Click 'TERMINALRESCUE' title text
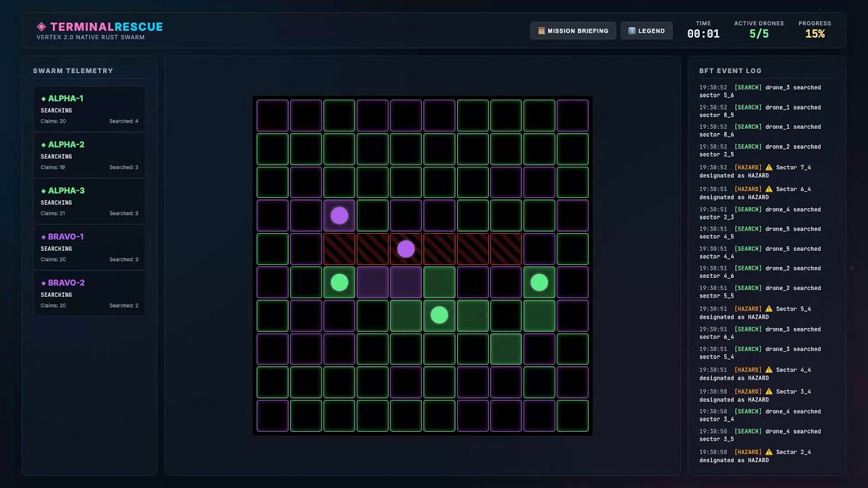Viewport: 868px width, 488px height. 106,27
